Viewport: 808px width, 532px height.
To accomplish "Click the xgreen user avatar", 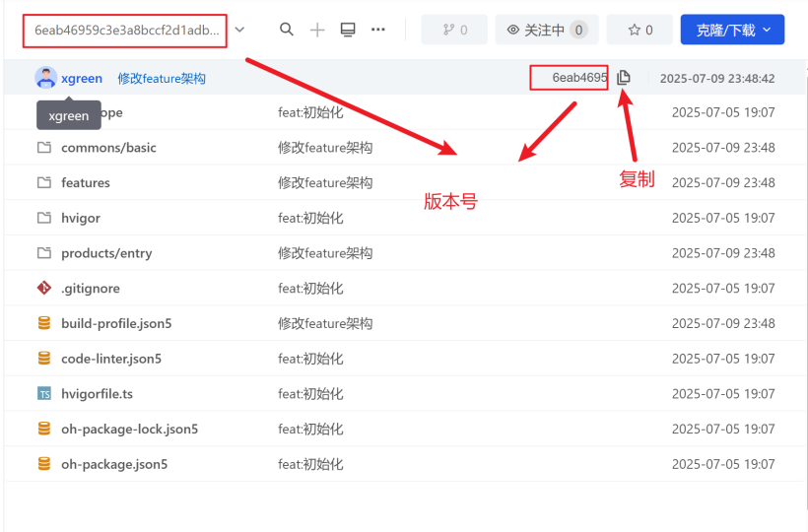I will (x=45, y=78).
